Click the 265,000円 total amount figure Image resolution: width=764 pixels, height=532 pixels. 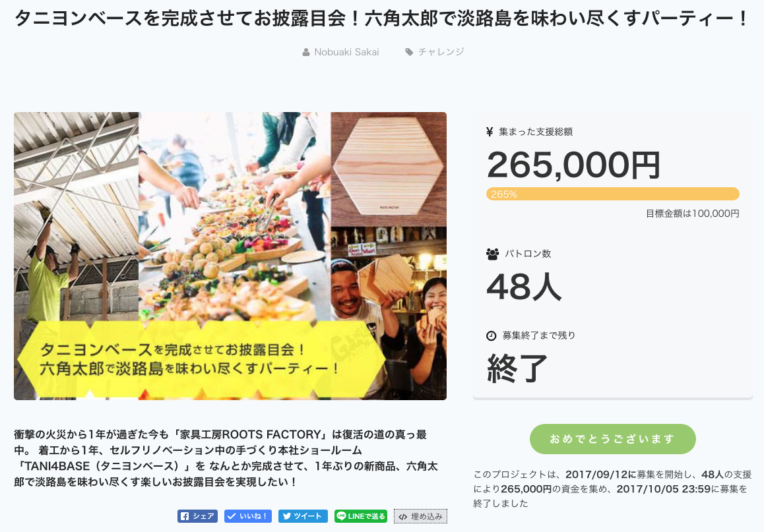pyautogui.click(x=573, y=165)
